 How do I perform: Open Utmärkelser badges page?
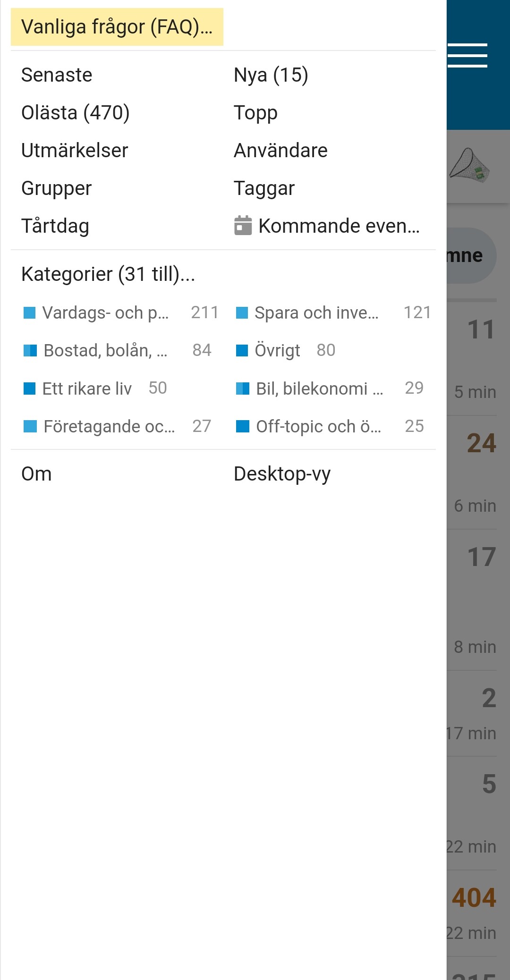pyautogui.click(x=75, y=151)
